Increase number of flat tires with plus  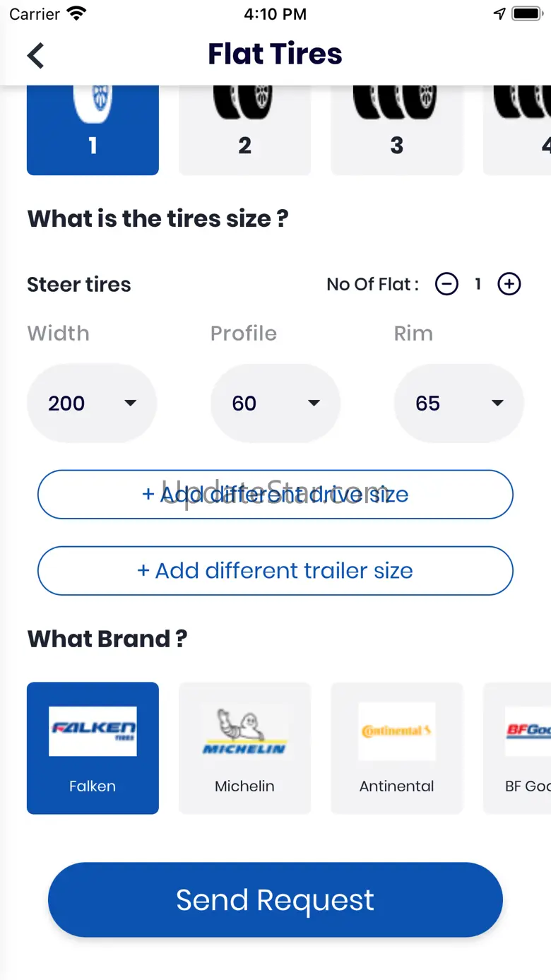509,284
